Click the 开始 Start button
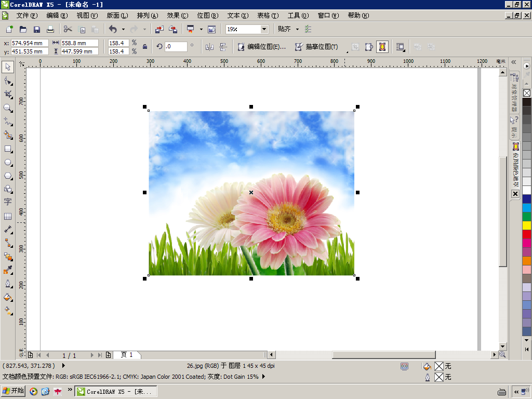The width and height of the screenshot is (532, 399). pyautogui.click(x=14, y=391)
